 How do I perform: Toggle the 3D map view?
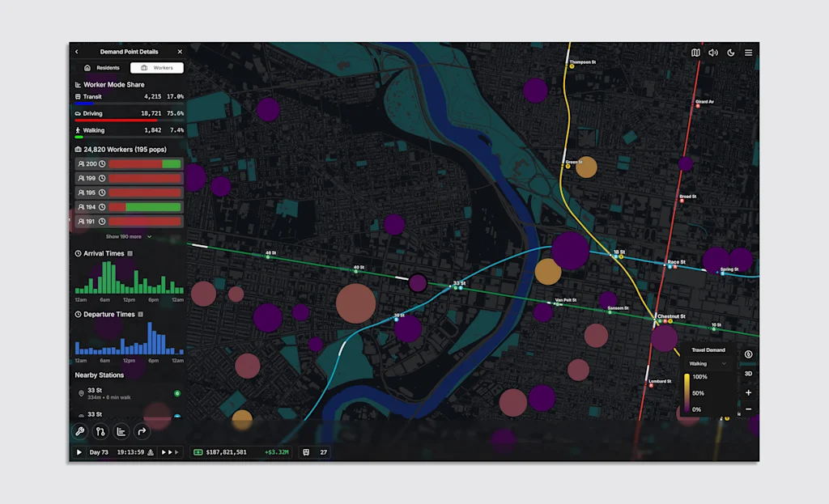click(748, 374)
